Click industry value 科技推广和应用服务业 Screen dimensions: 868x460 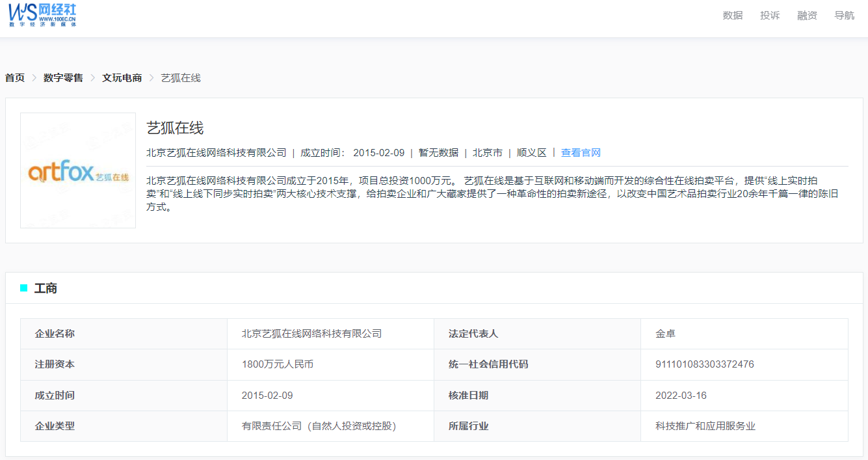[x=705, y=426]
